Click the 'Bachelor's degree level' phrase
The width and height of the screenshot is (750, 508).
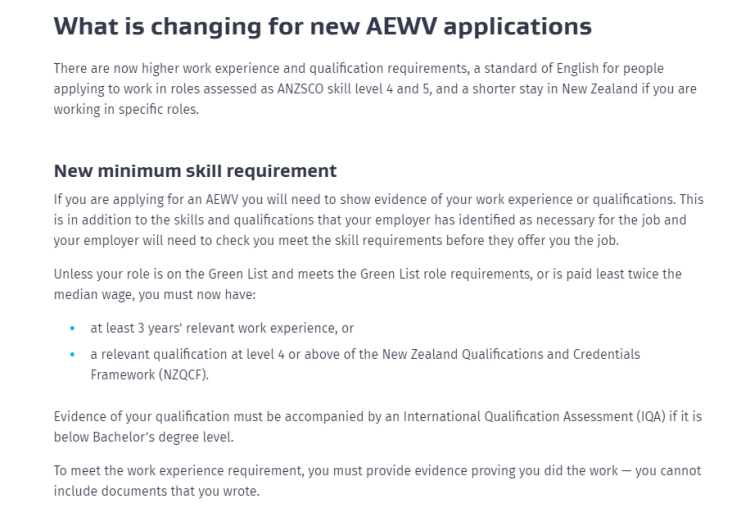tap(155, 438)
